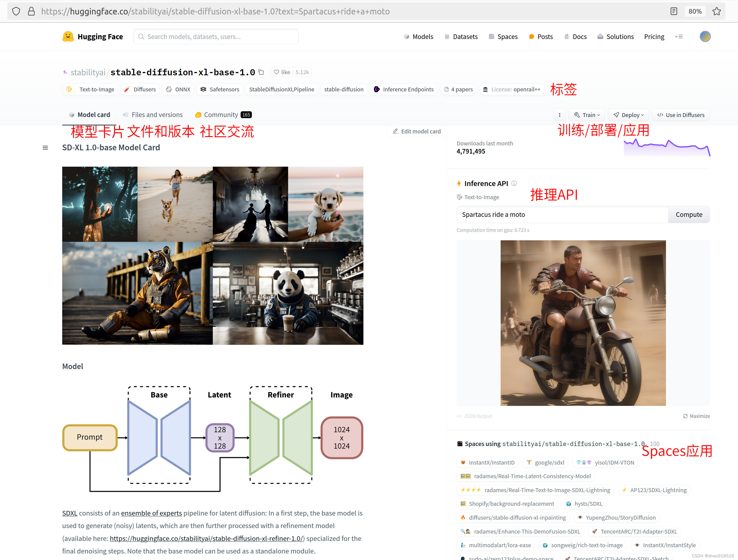The width and height of the screenshot is (738, 560).
Task: Open the table of contents hamburger icon
Action: point(45,148)
